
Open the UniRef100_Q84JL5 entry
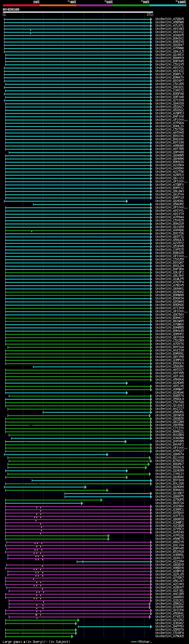170,51
